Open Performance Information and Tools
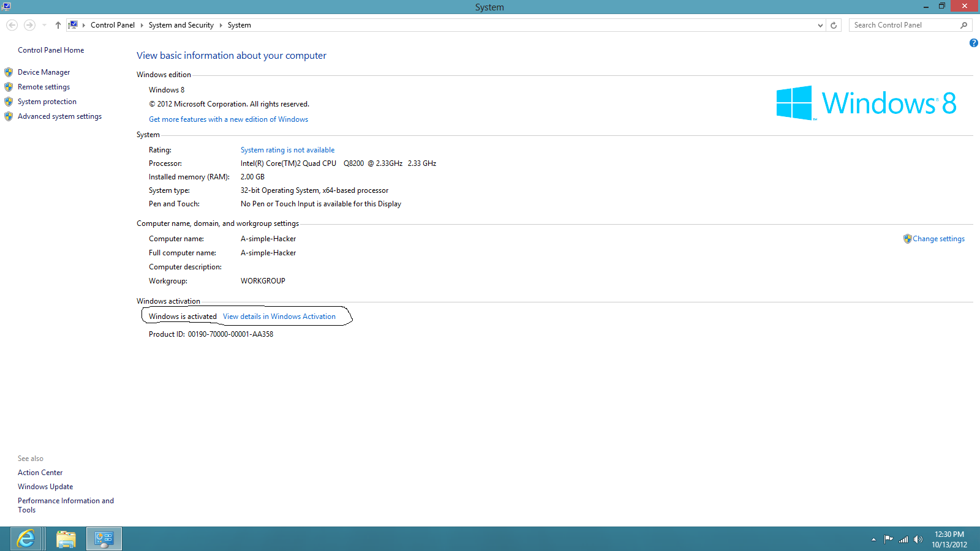This screenshot has width=980, height=551. [66, 505]
